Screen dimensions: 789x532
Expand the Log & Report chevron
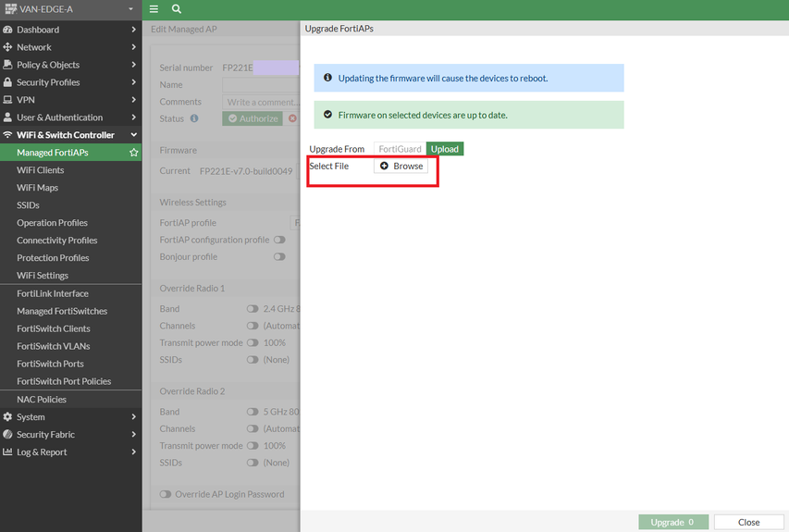(x=133, y=452)
